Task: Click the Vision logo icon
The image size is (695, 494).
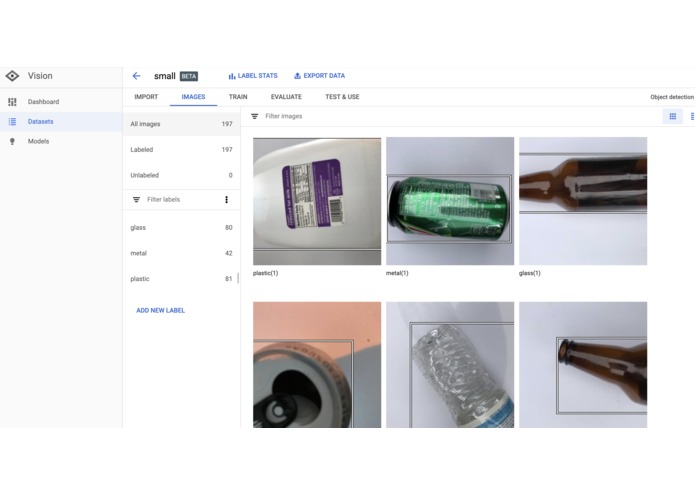Action: pyautogui.click(x=12, y=76)
